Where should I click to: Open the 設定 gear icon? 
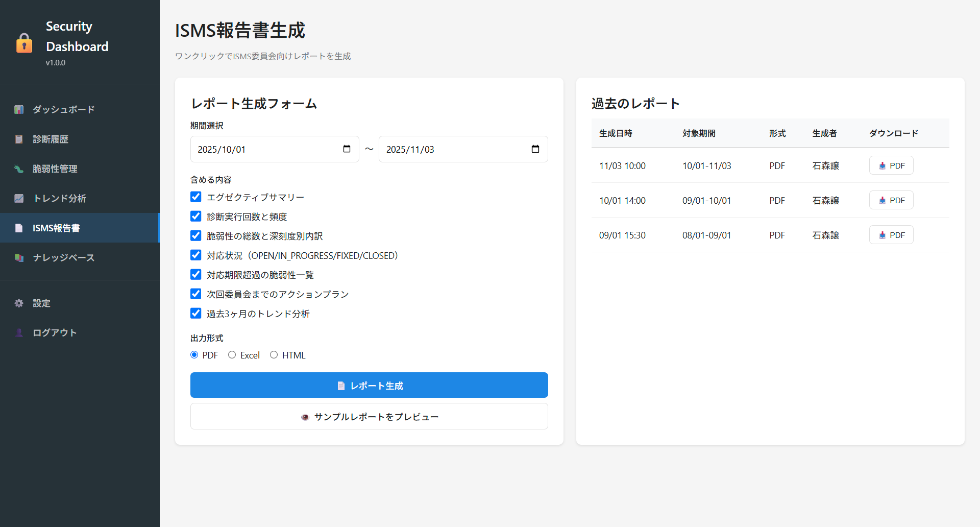(19, 303)
